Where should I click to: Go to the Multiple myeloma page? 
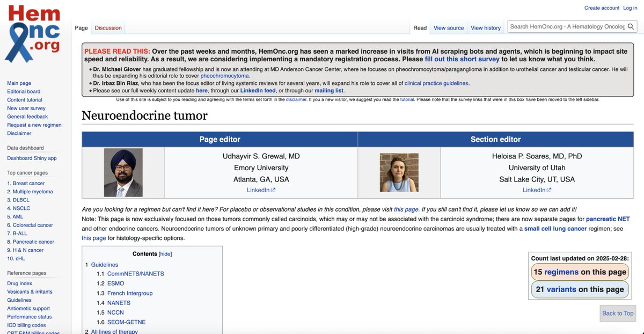coord(30,192)
